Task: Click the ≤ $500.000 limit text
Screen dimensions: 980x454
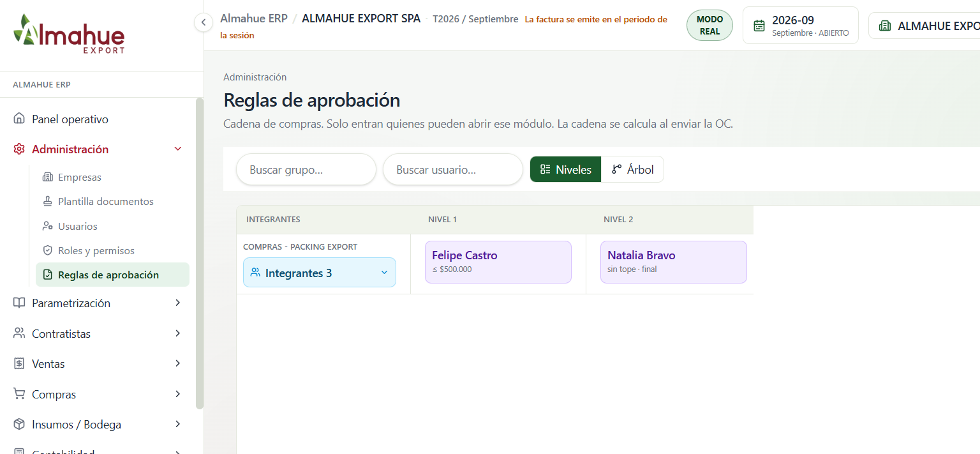Action: 452,269
